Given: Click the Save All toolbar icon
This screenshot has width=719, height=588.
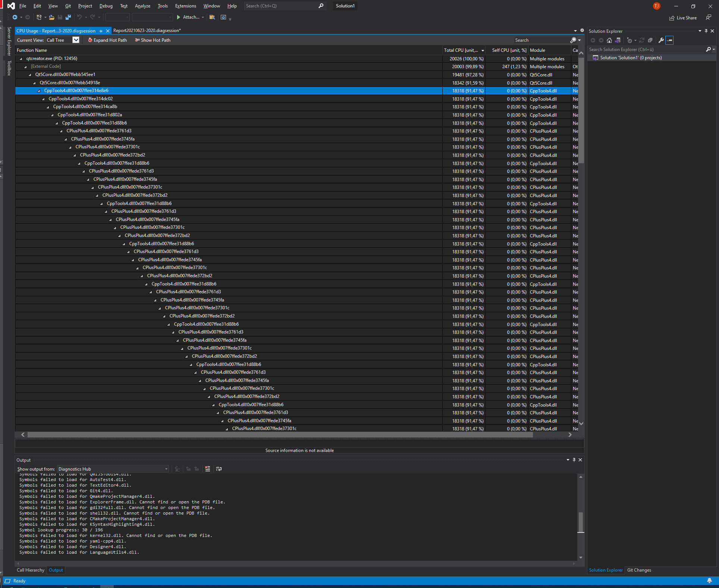Looking at the screenshot, I should coord(68,17).
